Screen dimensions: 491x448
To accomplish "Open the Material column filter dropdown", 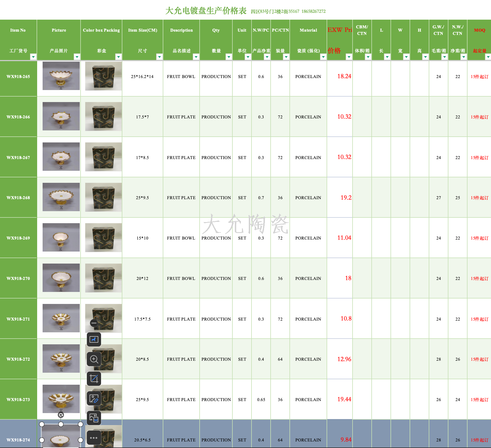I will click(323, 57).
